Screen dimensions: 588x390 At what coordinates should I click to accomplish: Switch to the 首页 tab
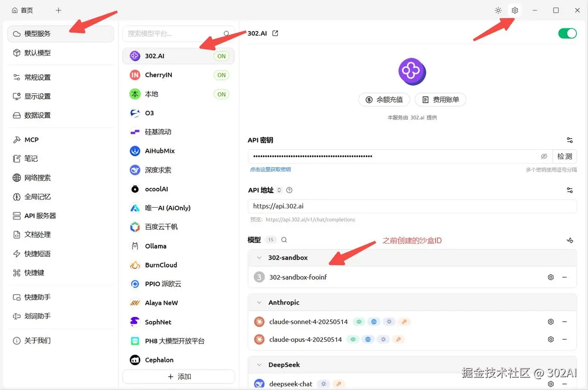tap(23, 10)
